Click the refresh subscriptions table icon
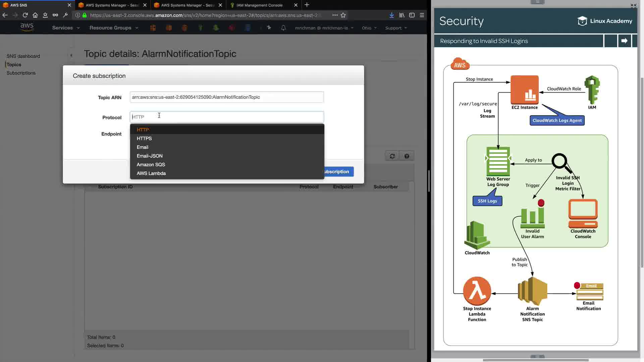 [x=392, y=156]
